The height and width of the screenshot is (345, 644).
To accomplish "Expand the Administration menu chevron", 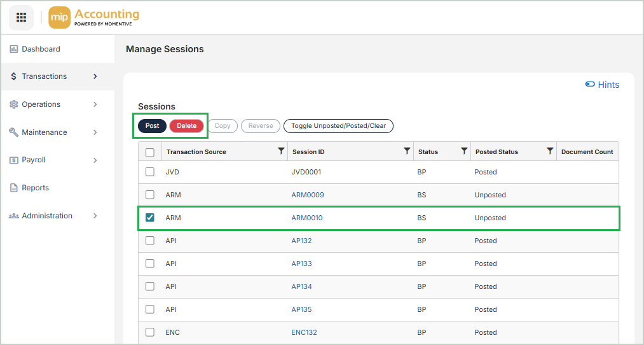I will click(x=95, y=216).
